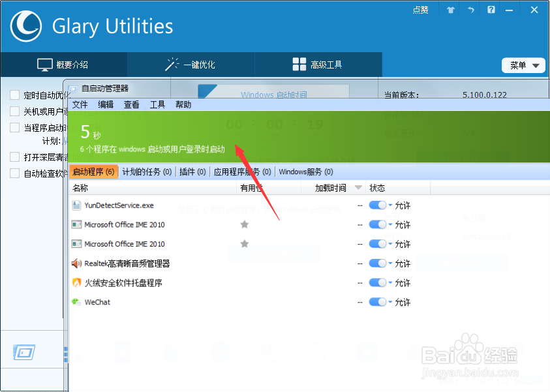
Task: Click WeChat app icon
Action: 76,301
